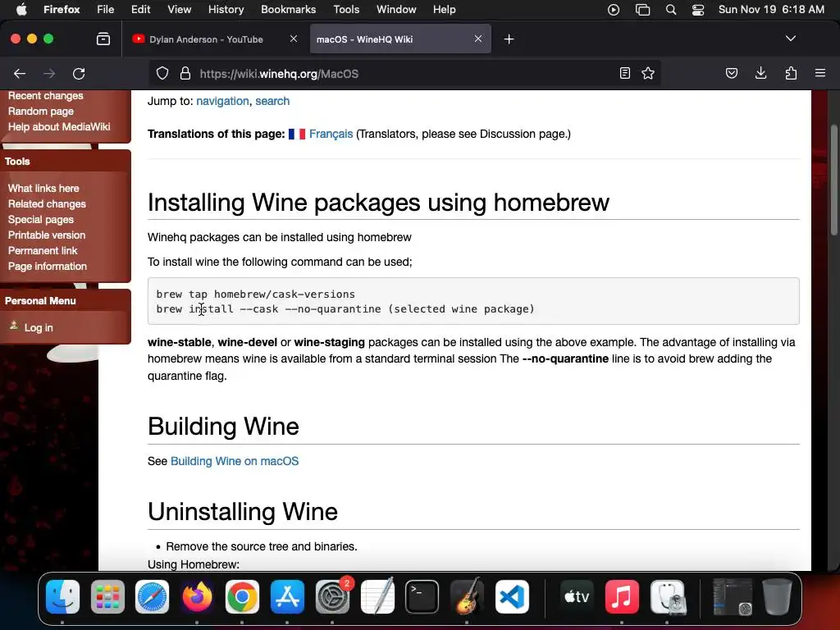Open Printable version link
The image size is (840, 630).
47,235
